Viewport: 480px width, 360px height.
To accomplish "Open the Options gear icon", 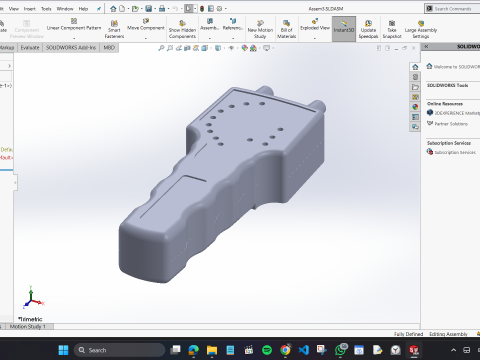I will tap(219, 9).
